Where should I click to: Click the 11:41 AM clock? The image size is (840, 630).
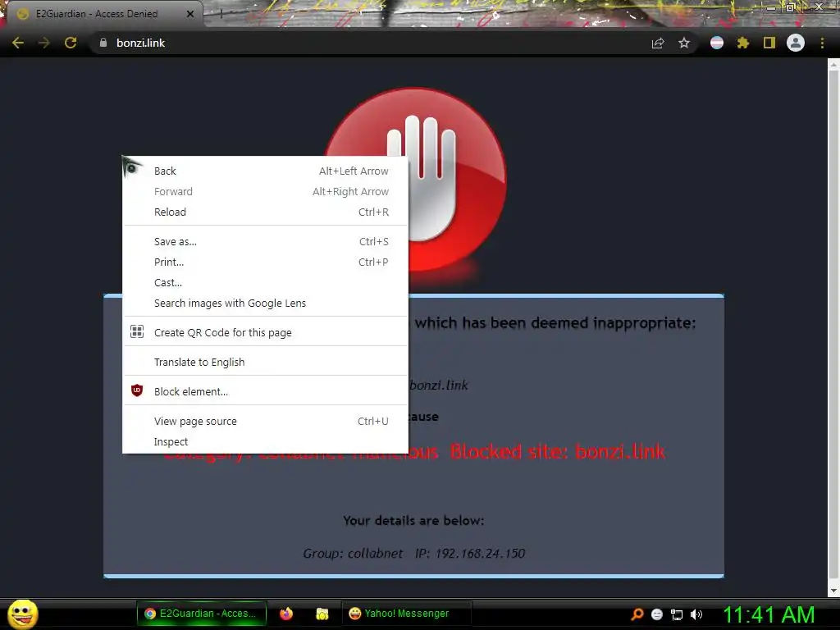(769, 614)
